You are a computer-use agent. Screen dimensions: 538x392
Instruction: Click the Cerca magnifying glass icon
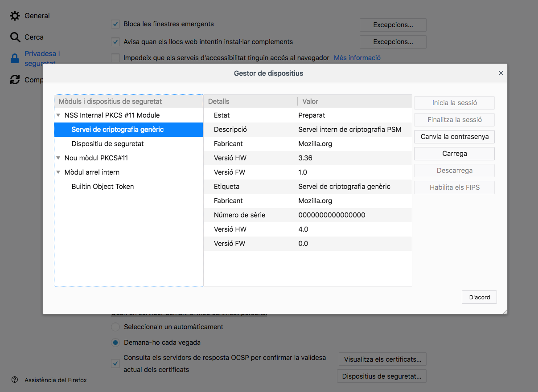tap(15, 37)
